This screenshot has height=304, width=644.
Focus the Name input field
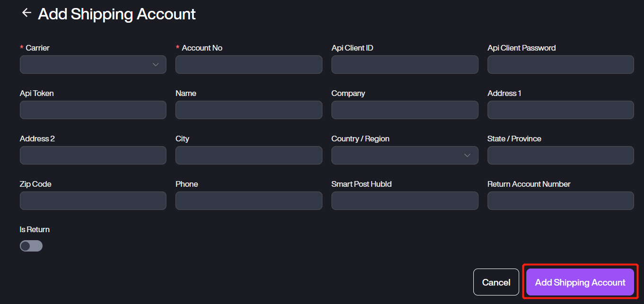click(249, 110)
